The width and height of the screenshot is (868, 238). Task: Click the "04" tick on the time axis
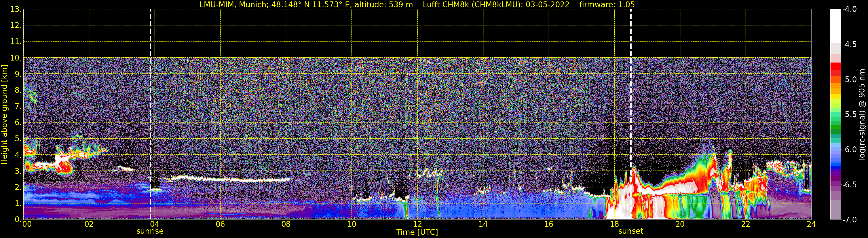155,224
